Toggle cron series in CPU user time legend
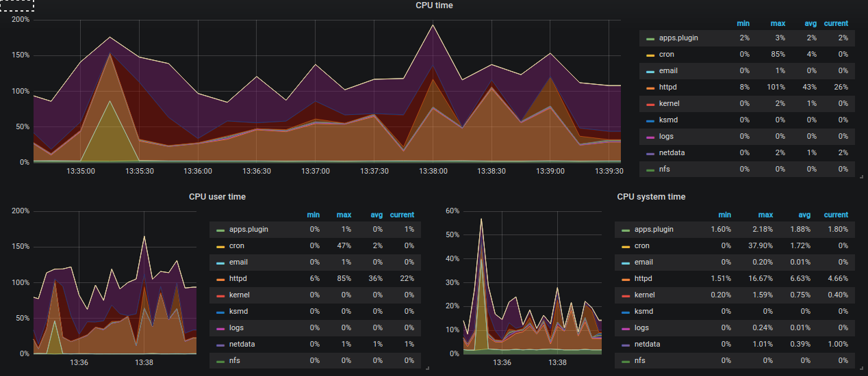868x376 pixels. [x=237, y=246]
